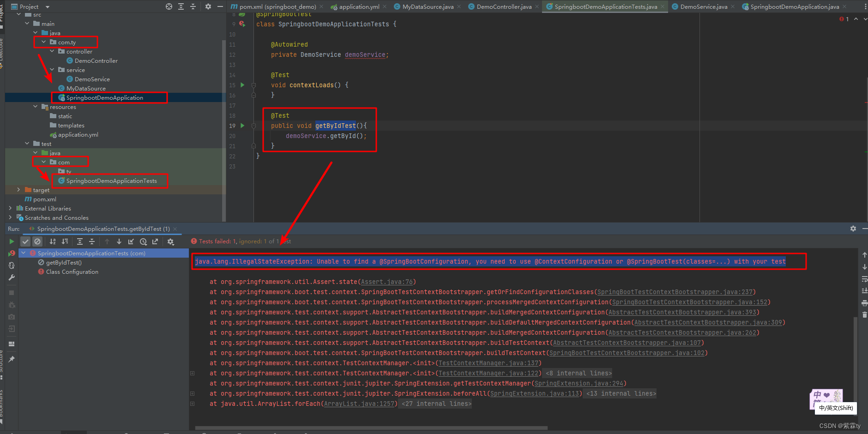Select MyDataSource in project tree
The image size is (868, 434).
[86, 88]
